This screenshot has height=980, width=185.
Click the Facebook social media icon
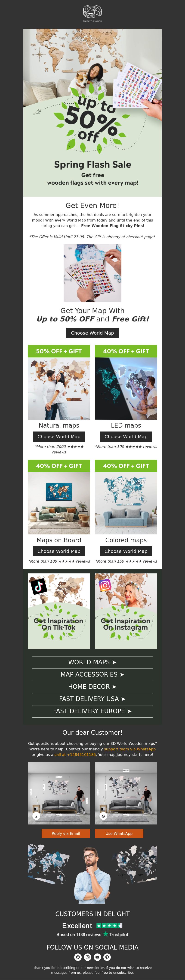(78, 957)
